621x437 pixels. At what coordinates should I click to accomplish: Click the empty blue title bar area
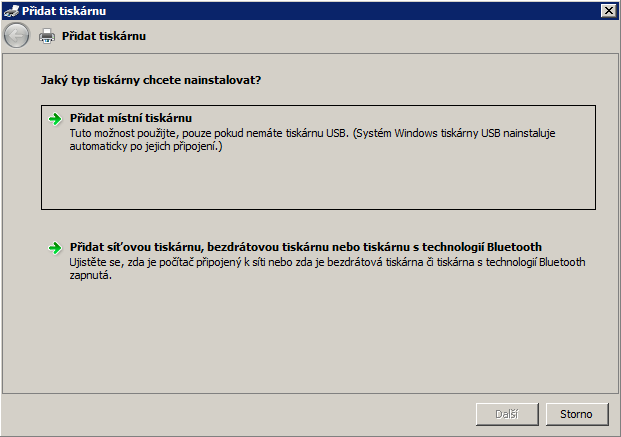point(352,11)
